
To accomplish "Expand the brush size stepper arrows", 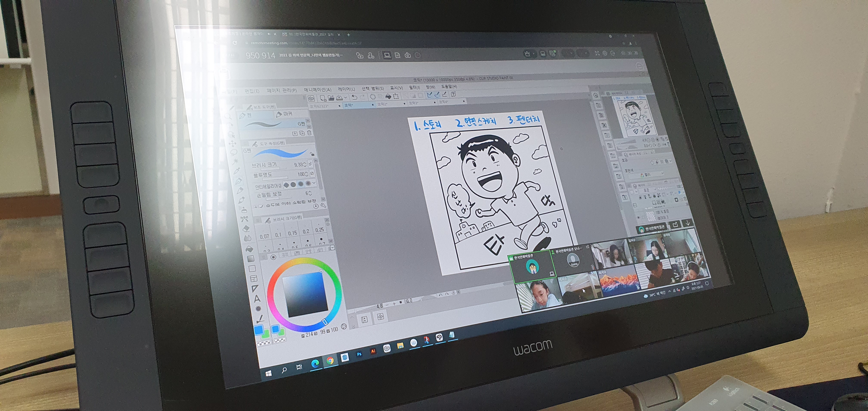I will [x=305, y=165].
